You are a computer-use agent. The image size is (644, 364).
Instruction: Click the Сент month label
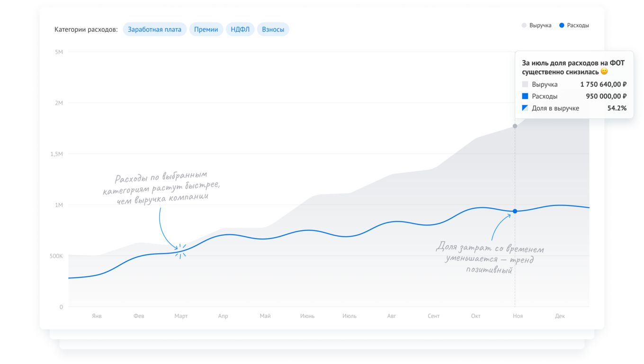(434, 316)
